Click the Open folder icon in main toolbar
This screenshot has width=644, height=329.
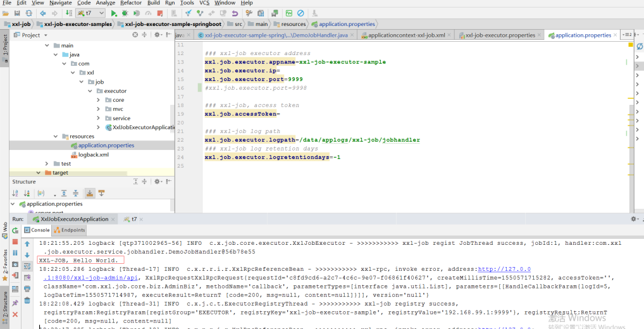pos(6,13)
